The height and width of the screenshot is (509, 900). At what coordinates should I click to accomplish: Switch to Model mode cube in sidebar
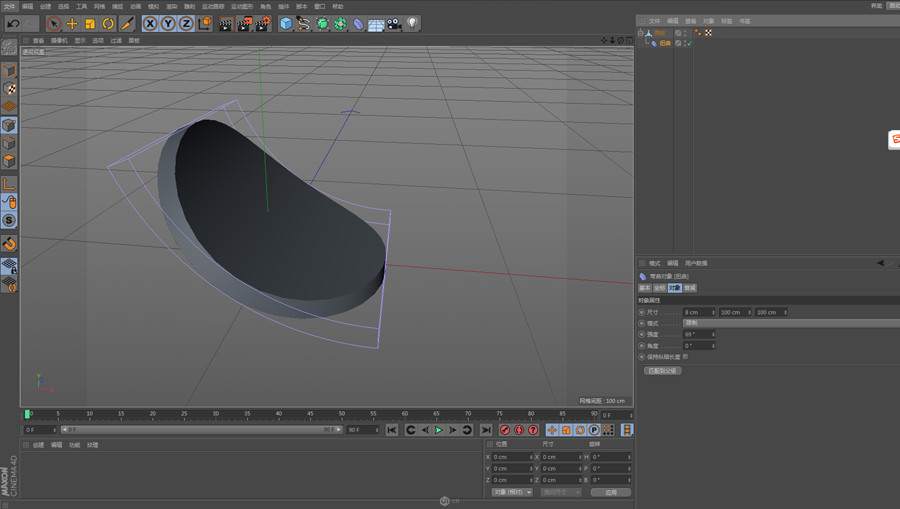[9, 70]
